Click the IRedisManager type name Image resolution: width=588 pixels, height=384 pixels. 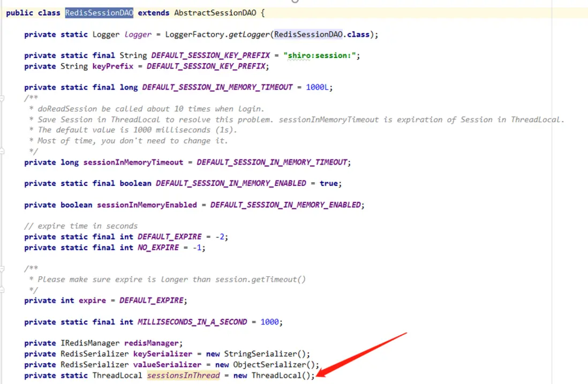coord(90,343)
